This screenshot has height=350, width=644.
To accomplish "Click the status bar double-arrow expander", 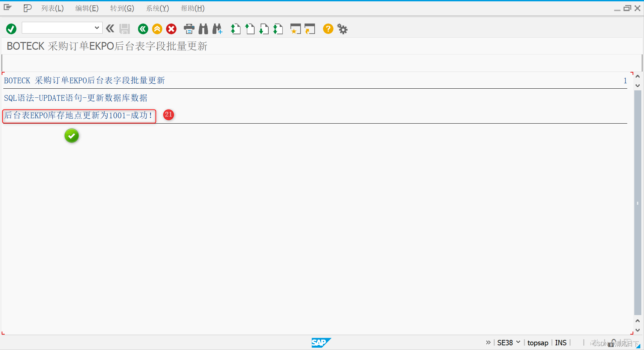I will 488,343.
